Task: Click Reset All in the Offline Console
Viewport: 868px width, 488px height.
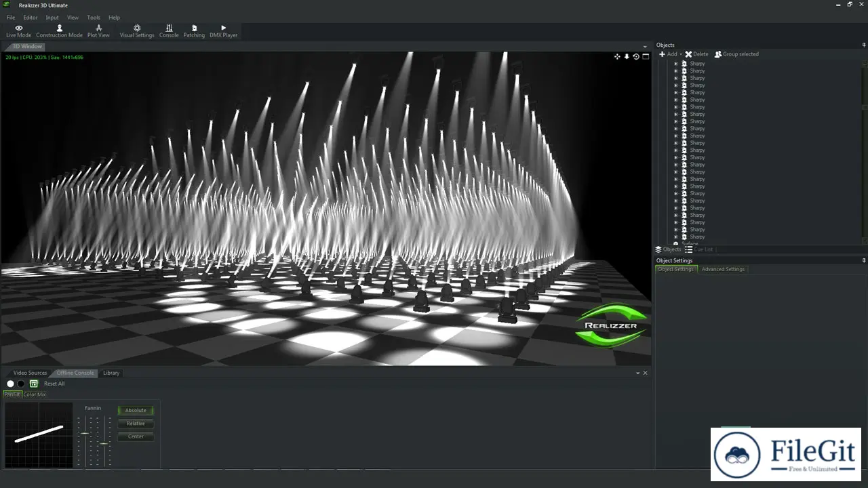Action: click(x=54, y=384)
